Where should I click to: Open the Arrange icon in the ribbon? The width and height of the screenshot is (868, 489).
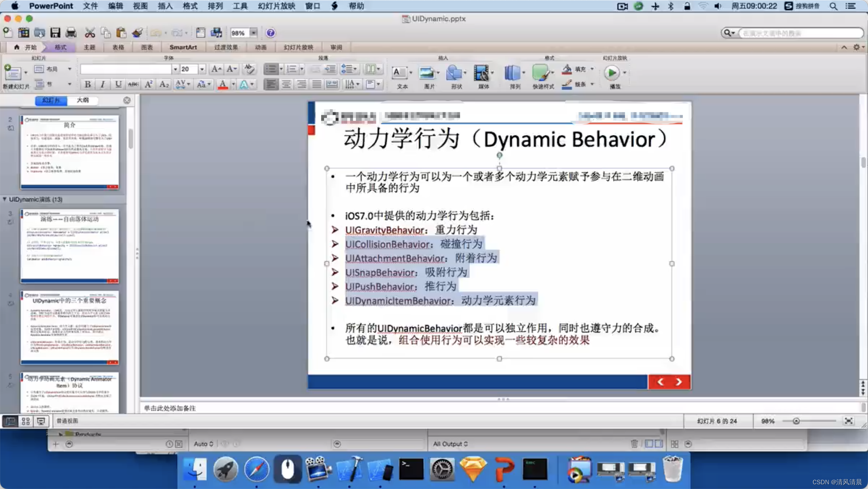(512, 73)
